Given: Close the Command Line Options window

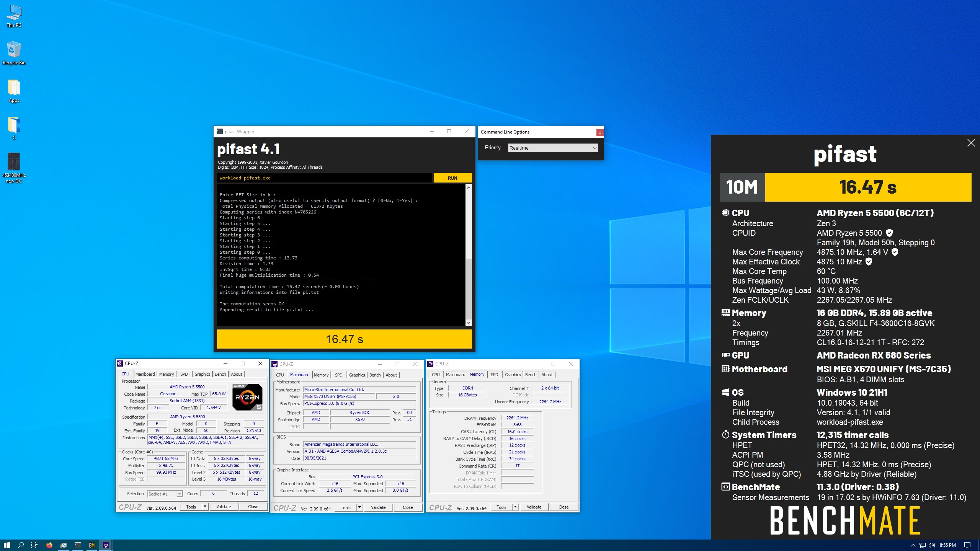Looking at the screenshot, I should [x=600, y=132].
